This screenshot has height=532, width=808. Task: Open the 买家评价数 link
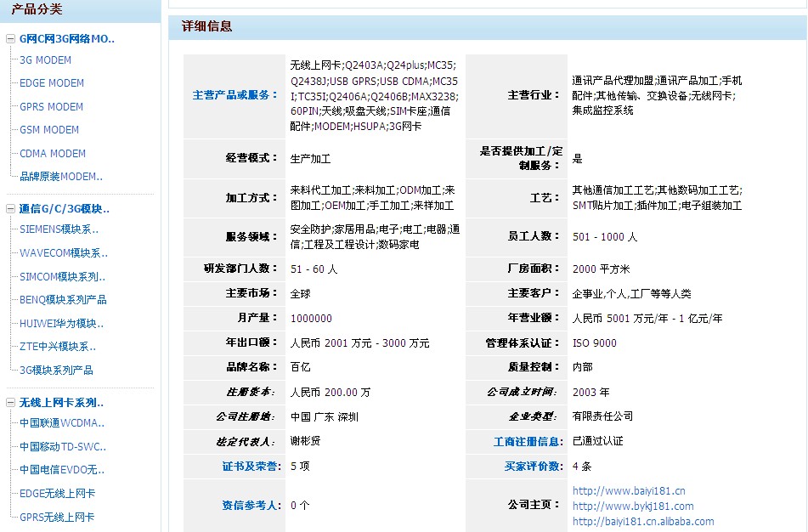click(534, 467)
